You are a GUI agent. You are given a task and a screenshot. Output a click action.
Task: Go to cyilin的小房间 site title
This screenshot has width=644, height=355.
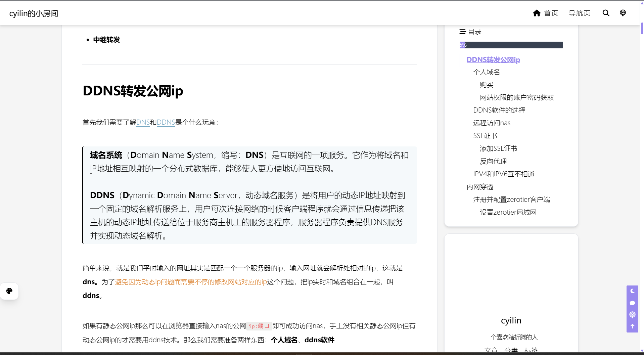[34, 13]
